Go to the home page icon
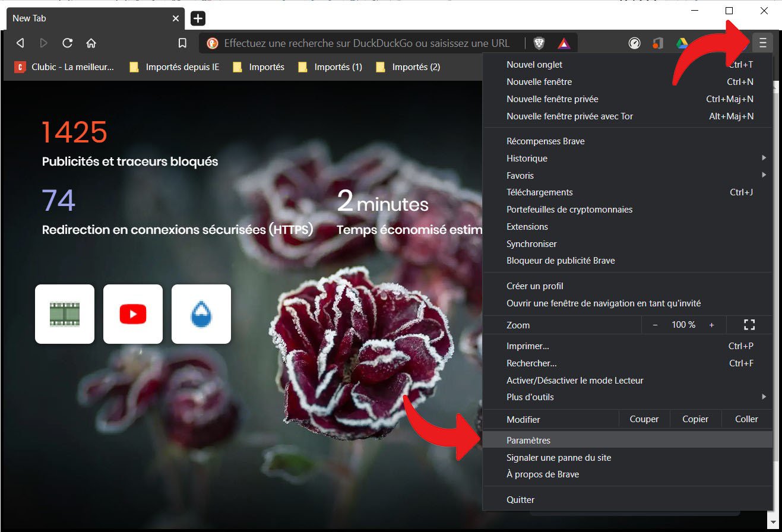 coord(91,43)
